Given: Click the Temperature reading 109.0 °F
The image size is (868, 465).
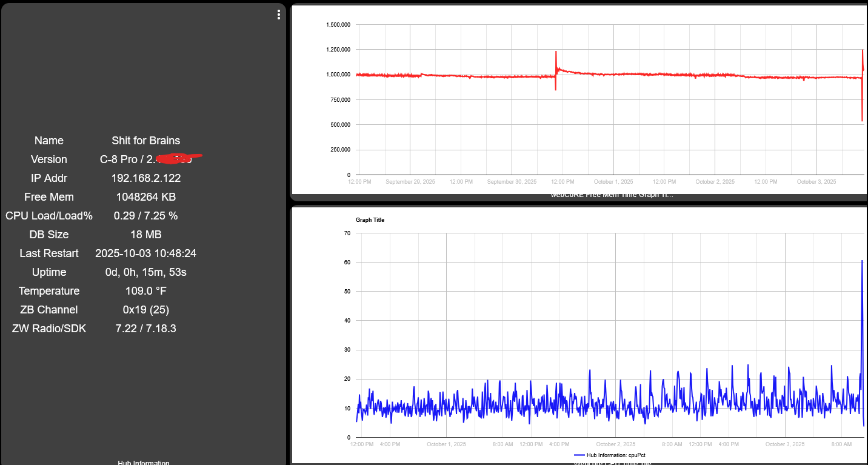Looking at the screenshot, I should (x=145, y=291).
